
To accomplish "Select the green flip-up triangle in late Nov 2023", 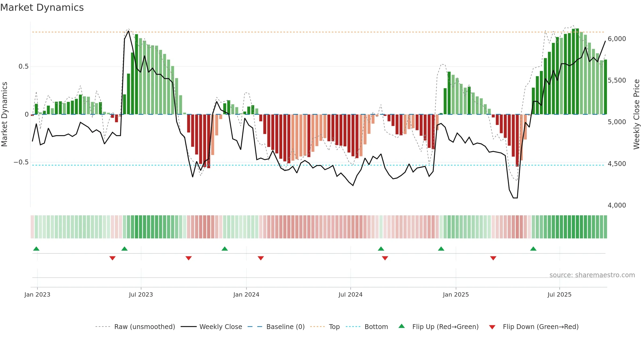I will pyautogui.click(x=225, y=249).
